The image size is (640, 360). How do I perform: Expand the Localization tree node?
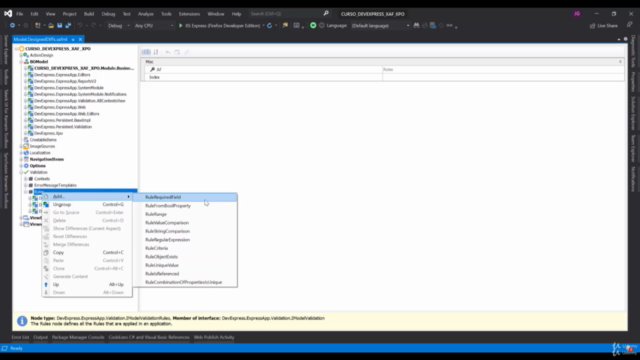[21, 153]
